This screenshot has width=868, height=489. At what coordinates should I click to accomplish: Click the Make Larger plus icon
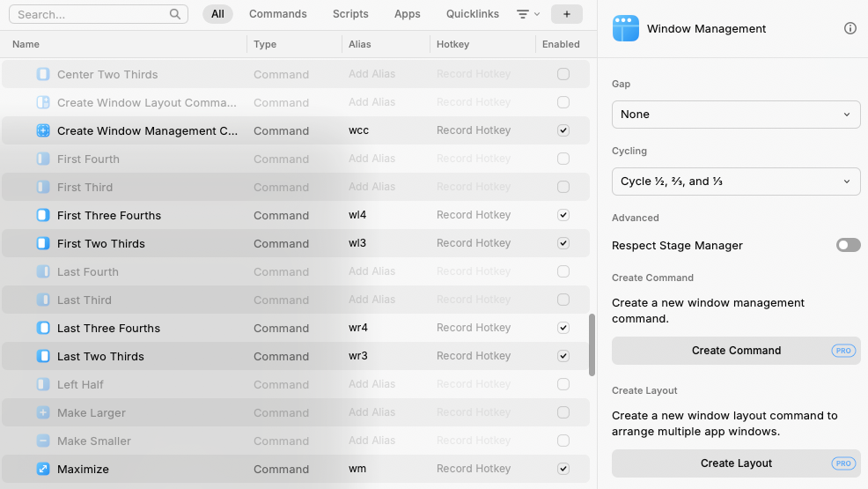[43, 412]
